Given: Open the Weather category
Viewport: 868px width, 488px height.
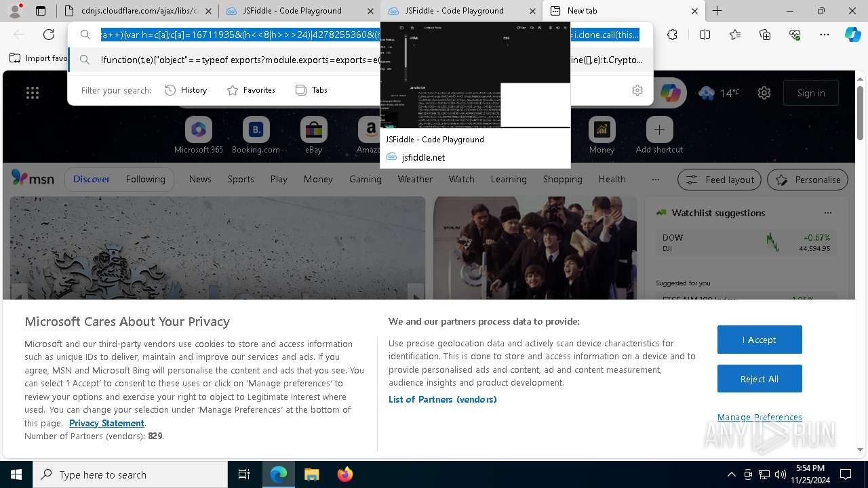Looking at the screenshot, I should (415, 179).
